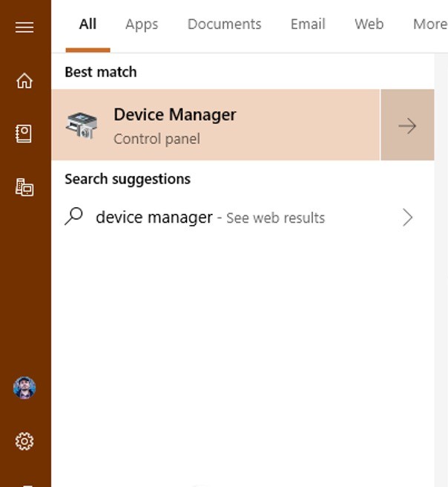
Task: Open the hamburger menu in the sidebar
Action: click(x=24, y=27)
